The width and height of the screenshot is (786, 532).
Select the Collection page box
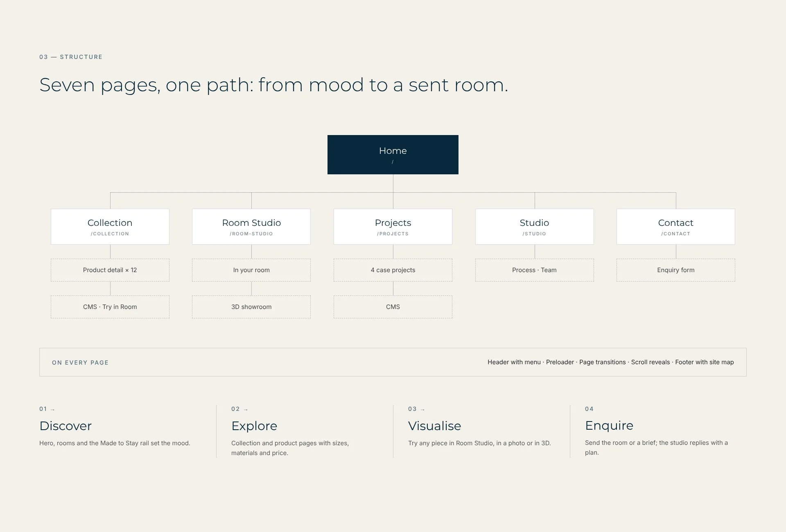click(110, 227)
